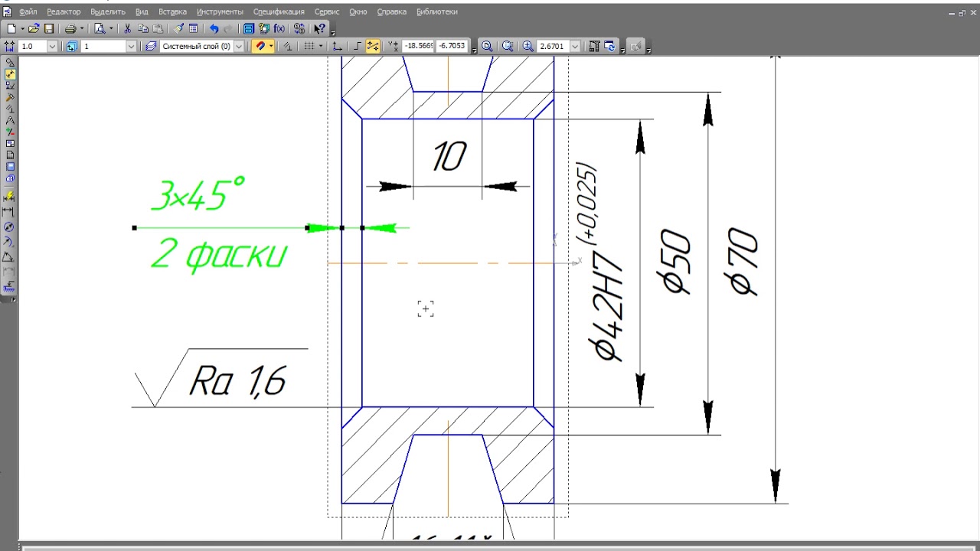Click the angular dimension tool
Image resolution: width=980 pixels, height=551 pixels.
click(x=9, y=257)
